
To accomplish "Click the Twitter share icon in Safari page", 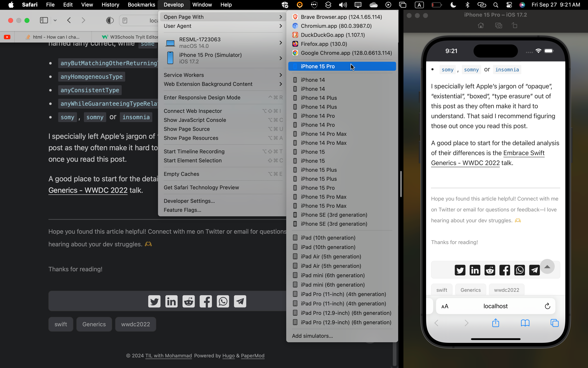I will [154, 301].
